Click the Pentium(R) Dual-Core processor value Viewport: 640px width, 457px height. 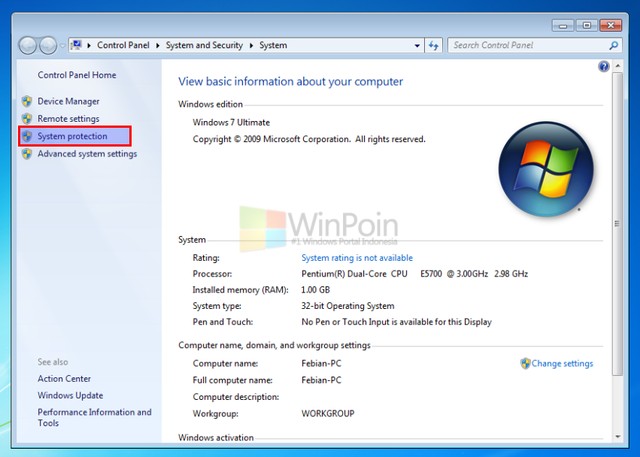pos(414,274)
